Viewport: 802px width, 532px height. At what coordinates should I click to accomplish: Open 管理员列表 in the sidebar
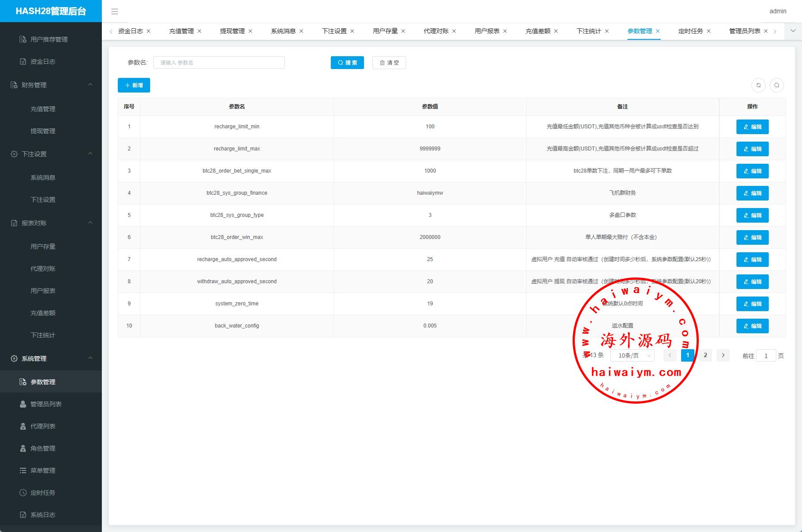(x=46, y=404)
